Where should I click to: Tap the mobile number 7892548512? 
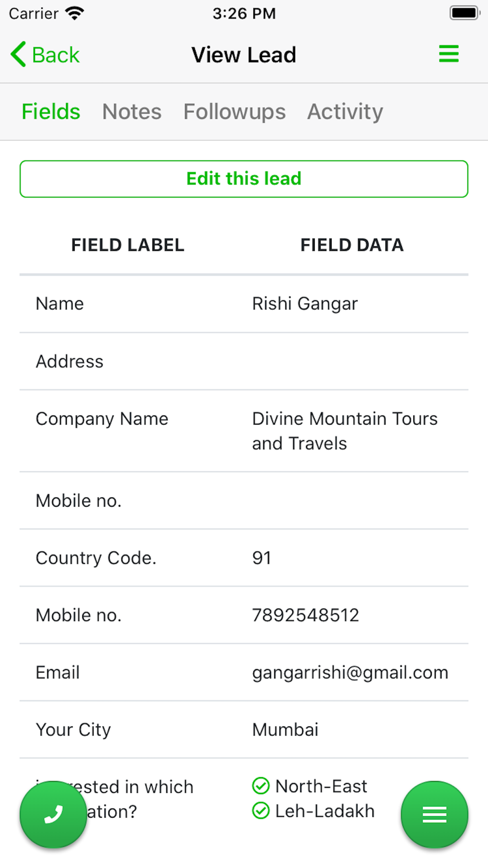pos(305,615)
